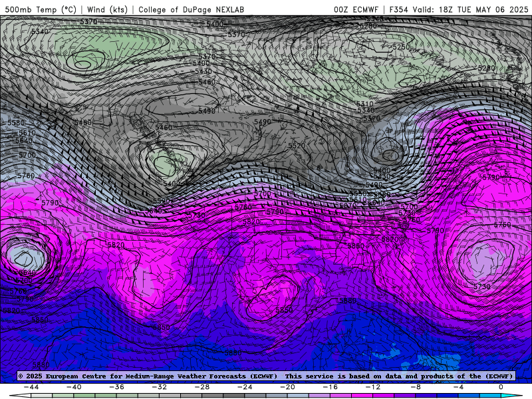This screenshot has width=532, height=399.
Task: Click the '5310' height contour label
Action: pyautogui.click(x=364, y=104)
